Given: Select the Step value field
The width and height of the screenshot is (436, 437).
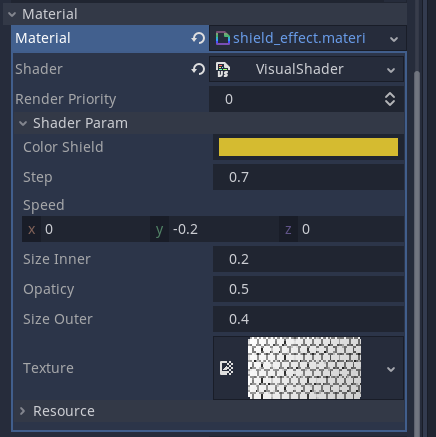Looking at the screenshot, I should click(x=308, y=177).
